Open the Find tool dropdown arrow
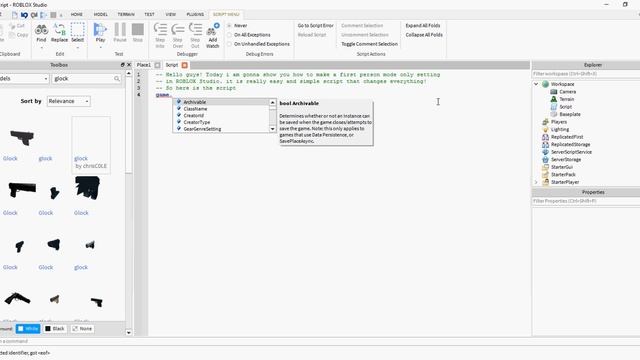 pos(41,48)
